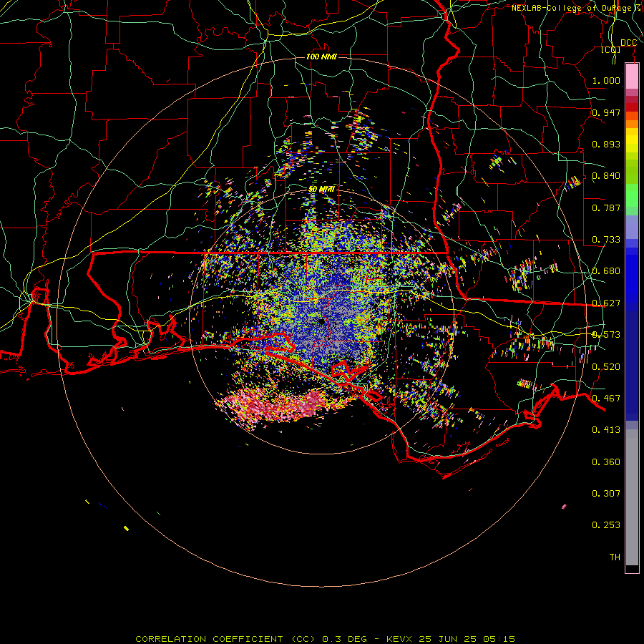
Task: Select the 0.253 scale value
Action: pyautogui.click(x=606, y=525)
